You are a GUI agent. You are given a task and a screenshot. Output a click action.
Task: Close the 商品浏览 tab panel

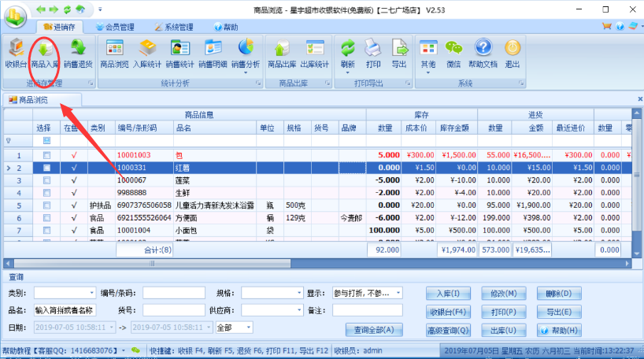pos(640,99)
